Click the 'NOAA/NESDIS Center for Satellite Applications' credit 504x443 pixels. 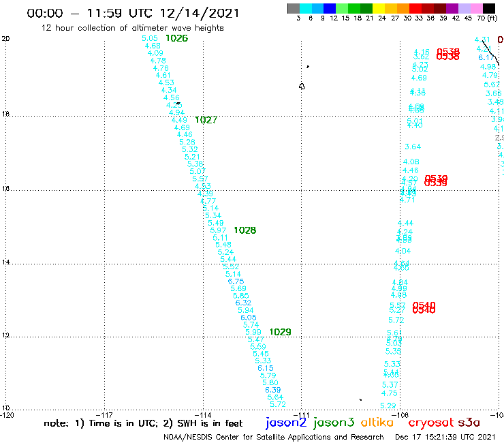[274, 438]
